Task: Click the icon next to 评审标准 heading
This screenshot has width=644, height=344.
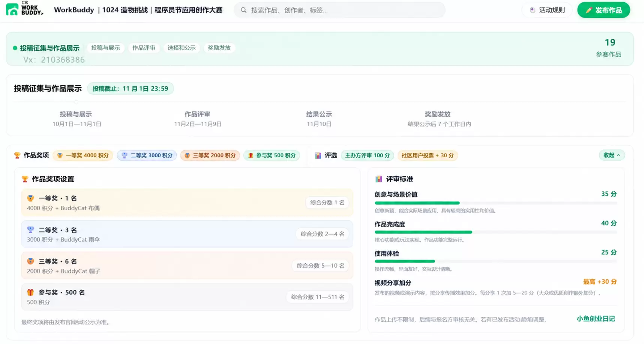Action: pyautogui.click(x=379, y=179)
